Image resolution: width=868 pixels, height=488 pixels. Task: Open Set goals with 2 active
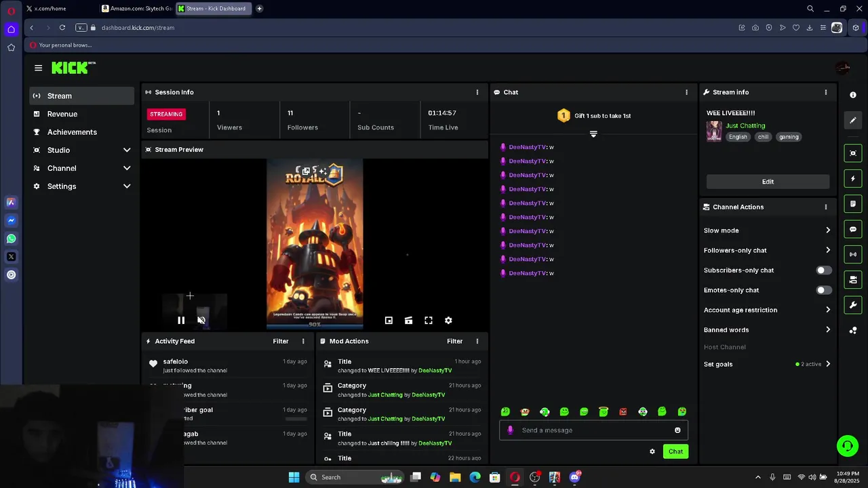(767, 364)
